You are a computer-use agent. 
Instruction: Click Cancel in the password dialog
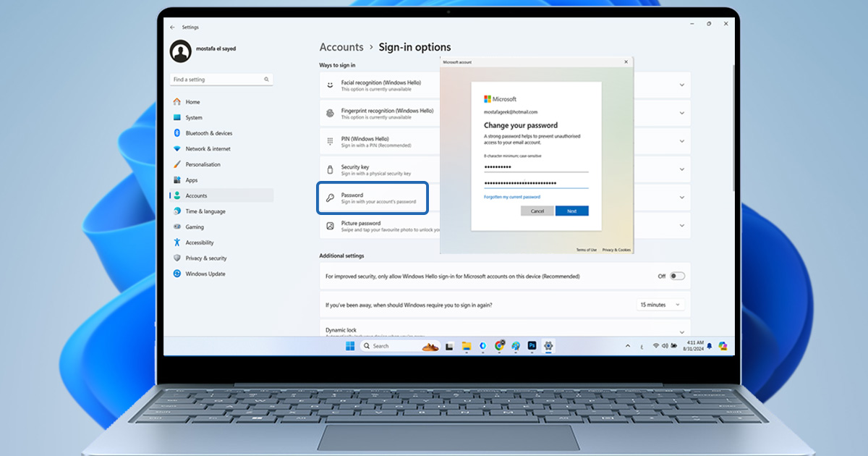coord(537,211)
